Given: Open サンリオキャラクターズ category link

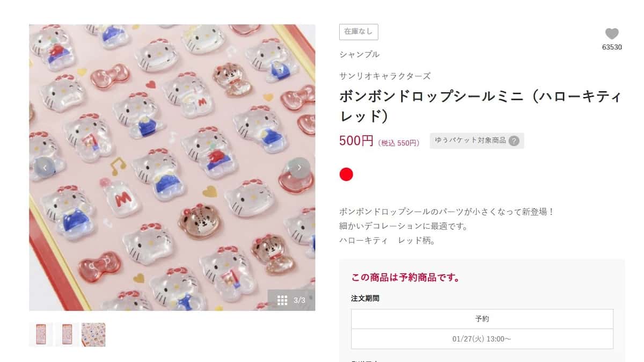Looking at the screenshot, I should pyautogui.click(x=385, y=76).
